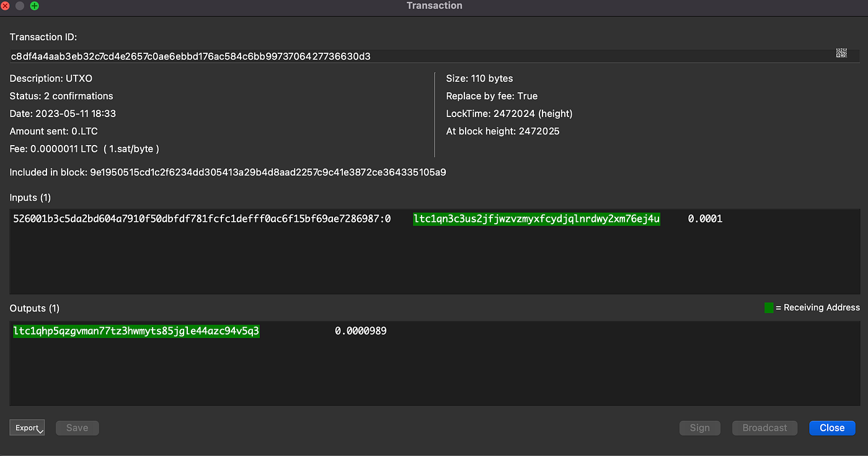Click the green Receiving Address legend swatch
Screen dimensions: 868x456
[x=769, y=307]
